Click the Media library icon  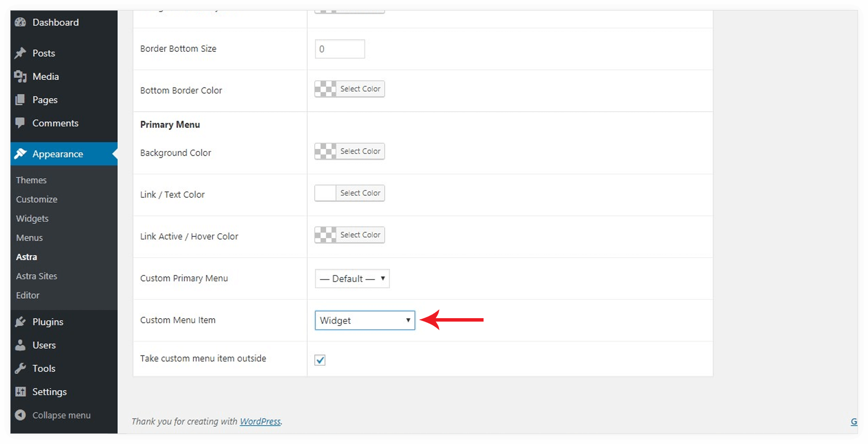tap(20, 77)
